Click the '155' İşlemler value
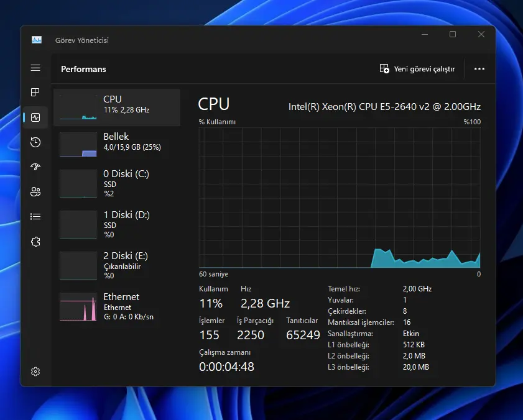The width and height of the screenshot is (523, 420). 209,335
